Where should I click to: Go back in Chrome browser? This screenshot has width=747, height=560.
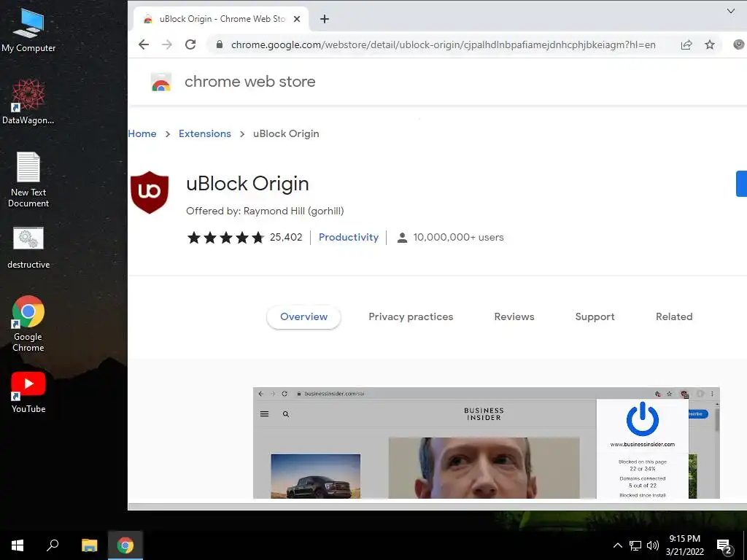144,44
